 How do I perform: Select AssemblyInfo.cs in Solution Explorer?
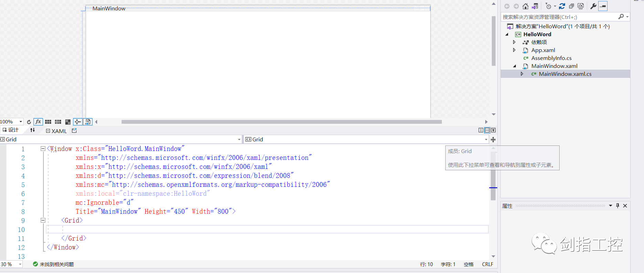tap(551, 58)
